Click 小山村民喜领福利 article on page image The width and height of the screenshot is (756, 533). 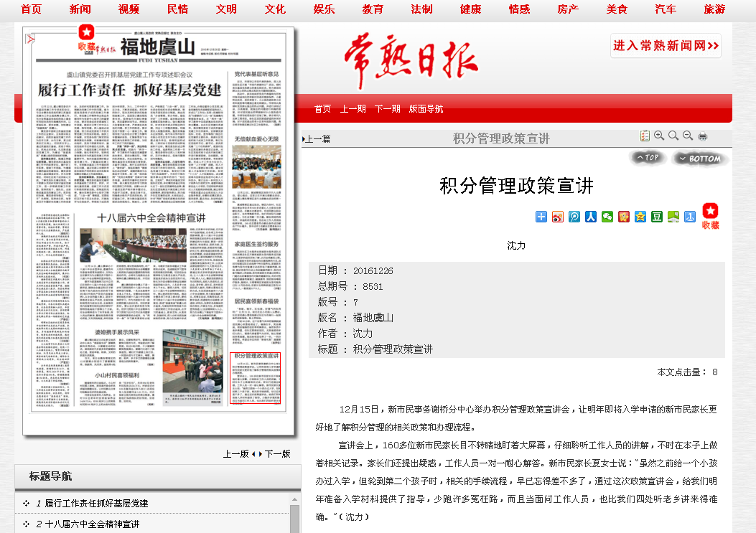point(117,388)
